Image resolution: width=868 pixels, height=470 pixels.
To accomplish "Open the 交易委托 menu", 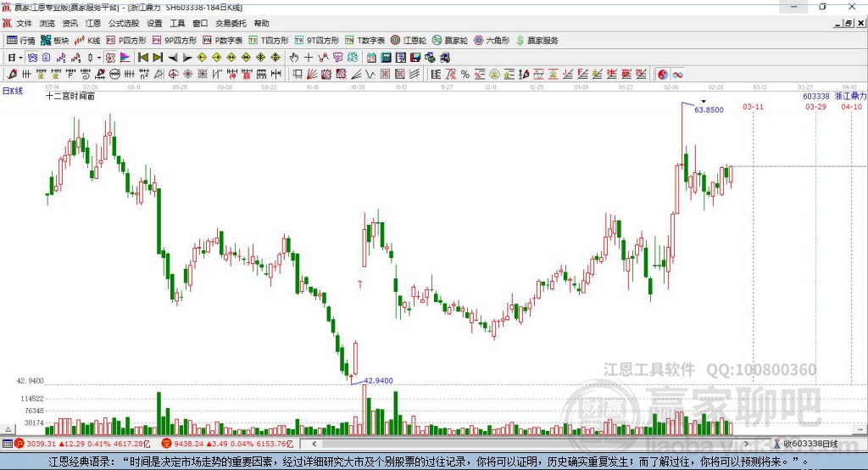I will click(231, 23).
